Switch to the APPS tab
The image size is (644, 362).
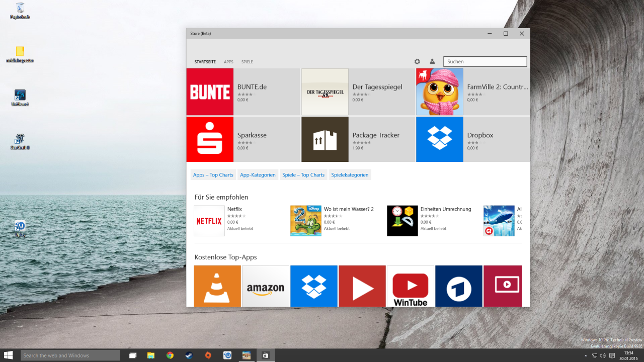[x=228, y=62]
